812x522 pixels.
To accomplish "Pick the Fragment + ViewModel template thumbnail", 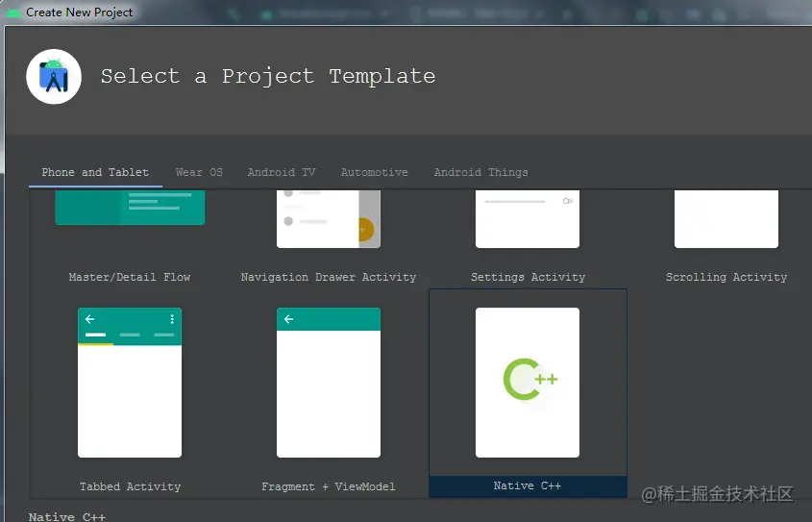I will click(329, 383).
